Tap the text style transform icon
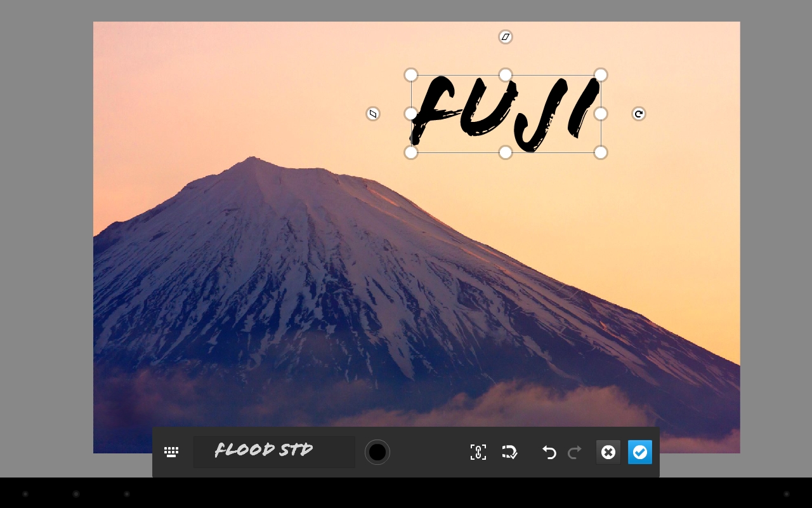 click(x=510, y=452)
